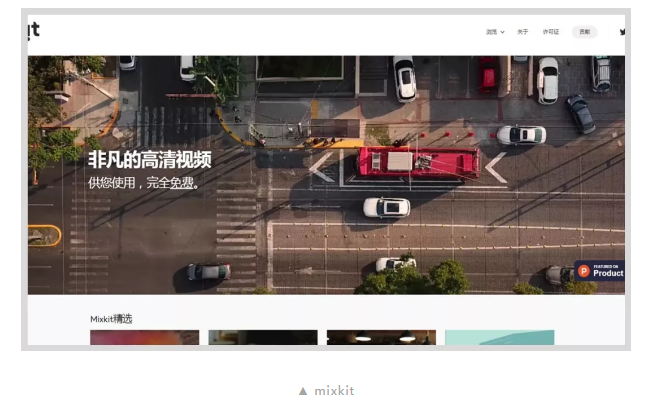Image resolution: width=647 pixels, height=405 pixels.
Task: Open the Featured on Product Hunt badge
Action: tap(599, 270)
